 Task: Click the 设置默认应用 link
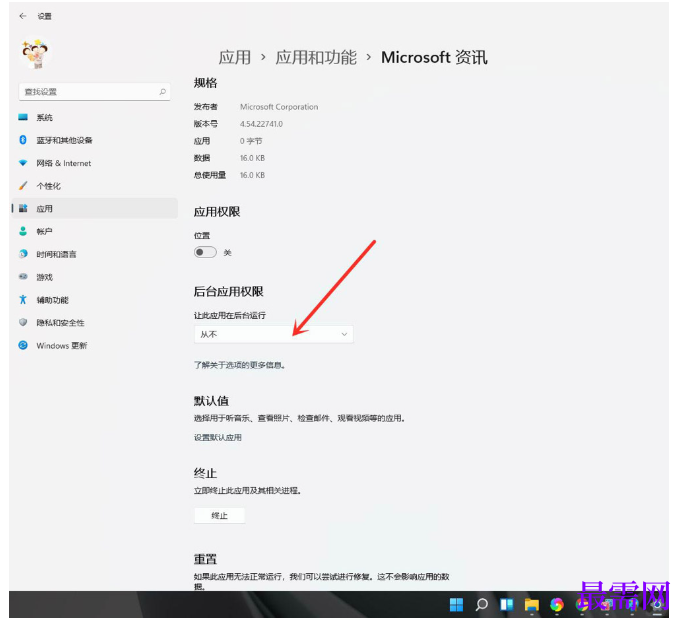pyautogui.click(x=218, y=438)
